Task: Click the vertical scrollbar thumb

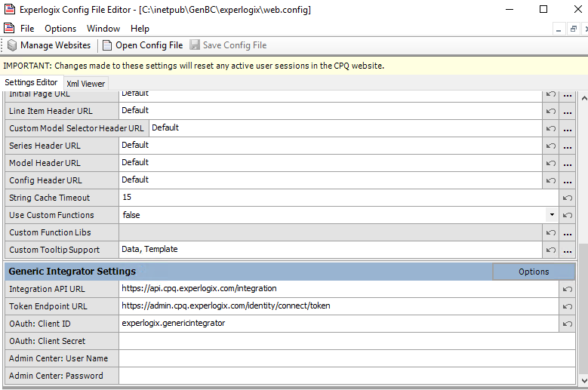Action: [584, 309]
